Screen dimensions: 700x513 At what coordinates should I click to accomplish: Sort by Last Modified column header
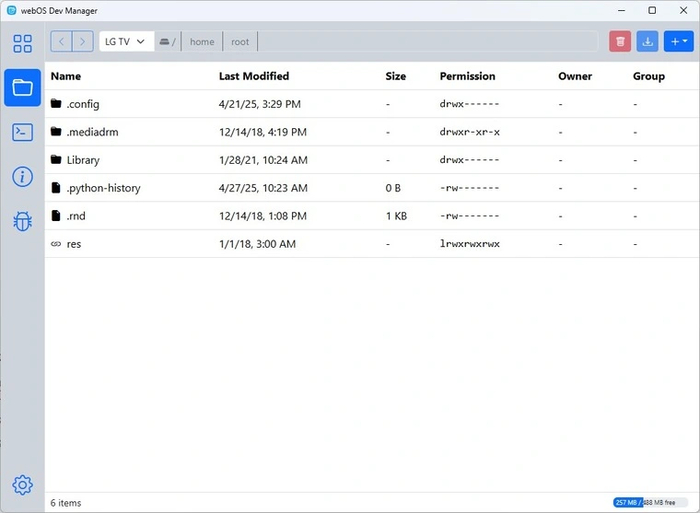click(x=254, y=76)
